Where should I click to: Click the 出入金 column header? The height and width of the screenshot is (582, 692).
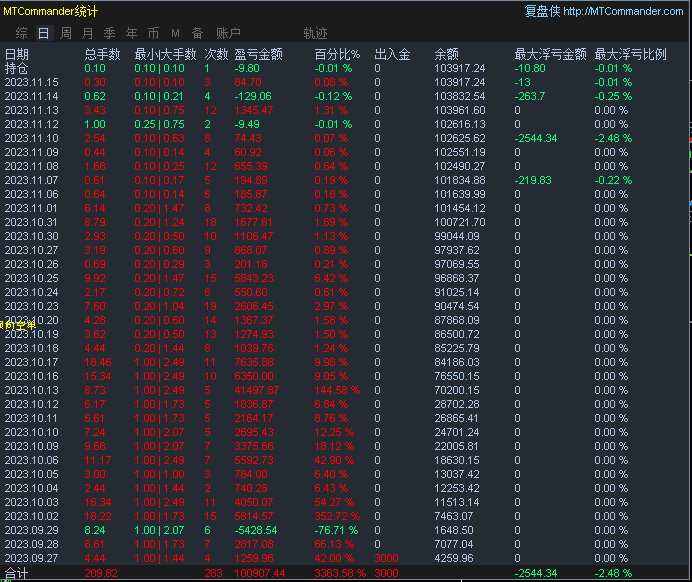click(392, 54)
